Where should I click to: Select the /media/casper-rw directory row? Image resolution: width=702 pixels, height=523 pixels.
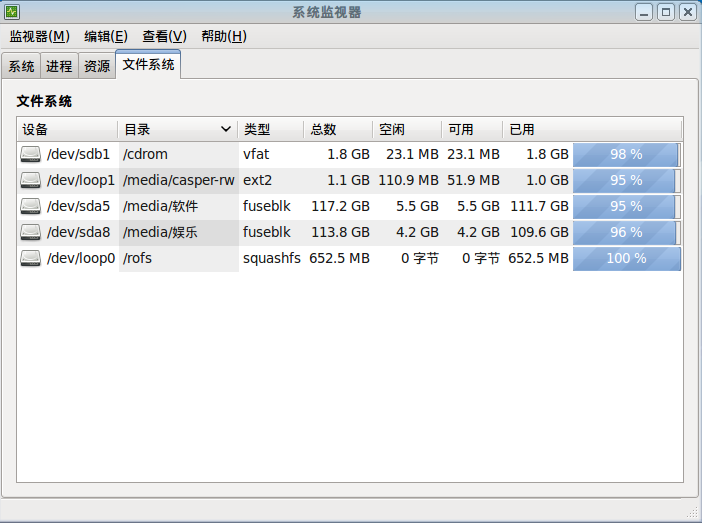349,180
